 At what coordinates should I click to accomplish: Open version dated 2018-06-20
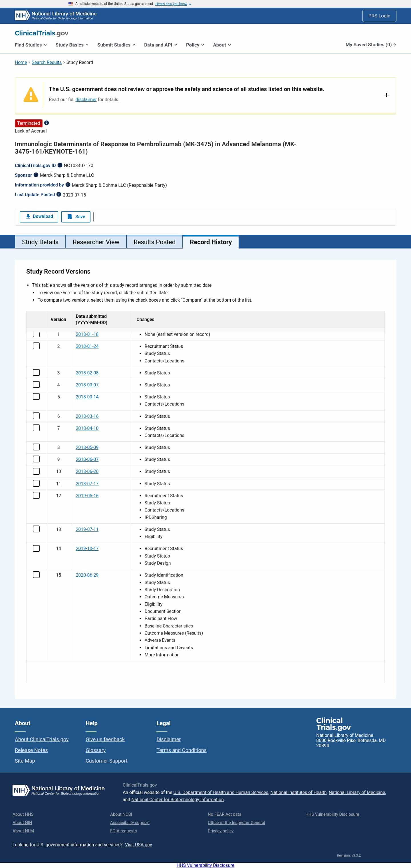pos(87,471)
